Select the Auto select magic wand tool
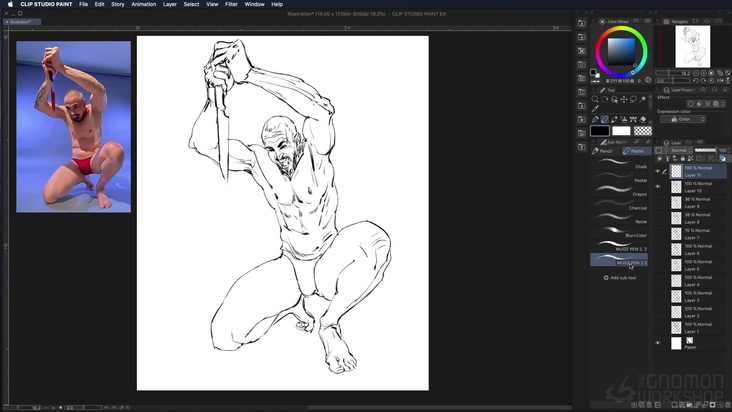Image resolution: width=732 pixels, height=412 pixels. click(643, 99)
